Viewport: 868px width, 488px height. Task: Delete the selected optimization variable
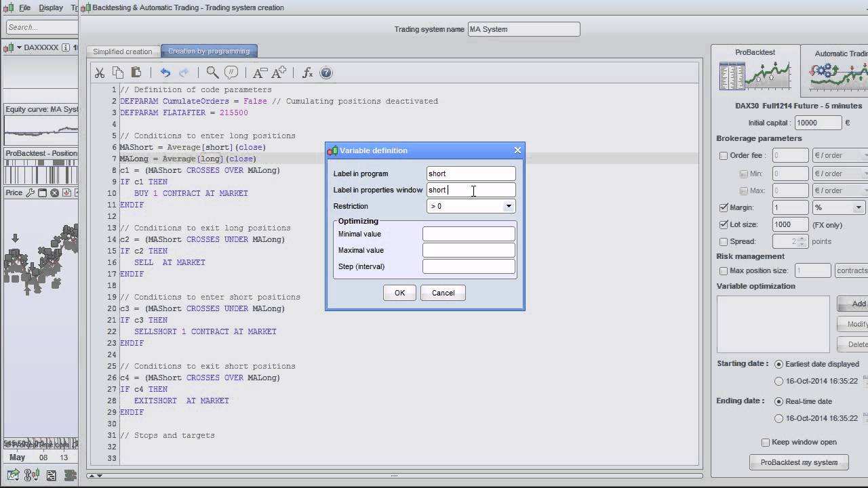(853, 344)
